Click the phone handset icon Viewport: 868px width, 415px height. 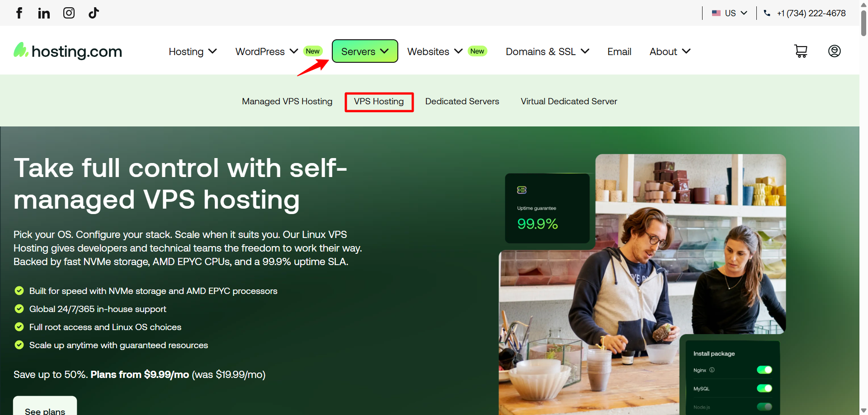click(x=767, y=13)
